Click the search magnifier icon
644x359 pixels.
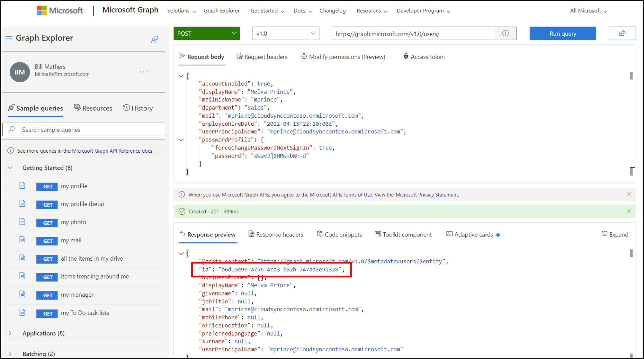(12, 129)
